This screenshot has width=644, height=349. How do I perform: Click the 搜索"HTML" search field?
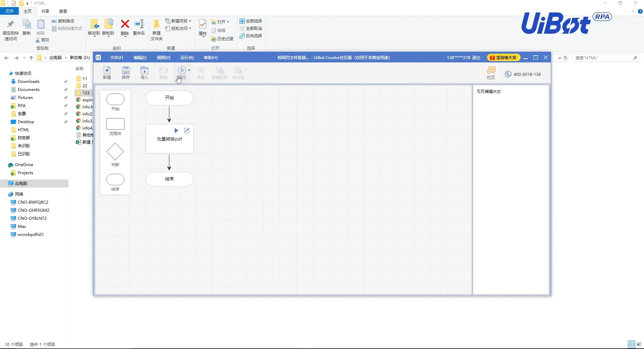(x=605, y=58)
